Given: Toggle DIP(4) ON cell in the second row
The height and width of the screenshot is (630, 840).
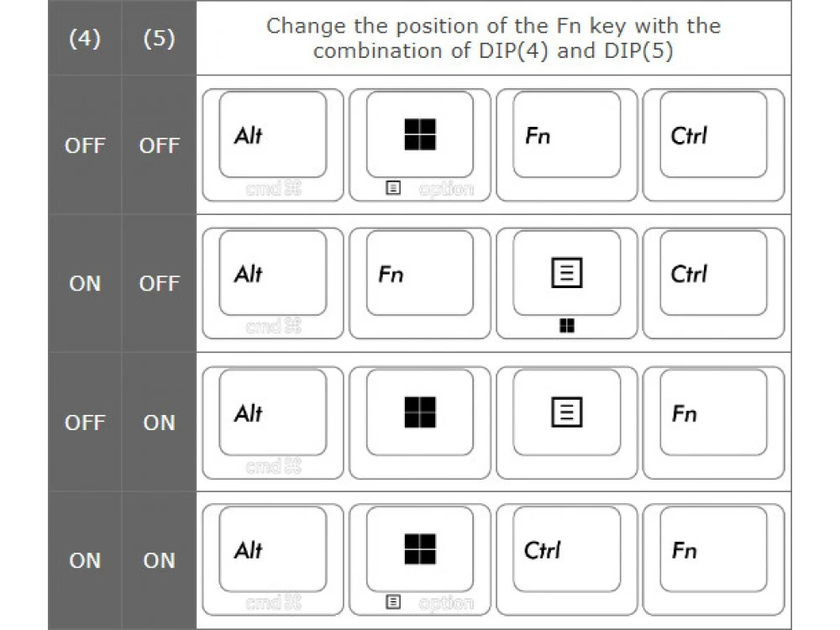Looking at the screenshot, I should [x=85, y=283].
